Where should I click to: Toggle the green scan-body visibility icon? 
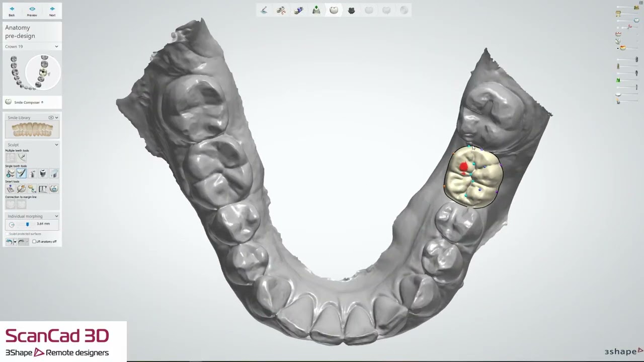click(x=618, y=80)
